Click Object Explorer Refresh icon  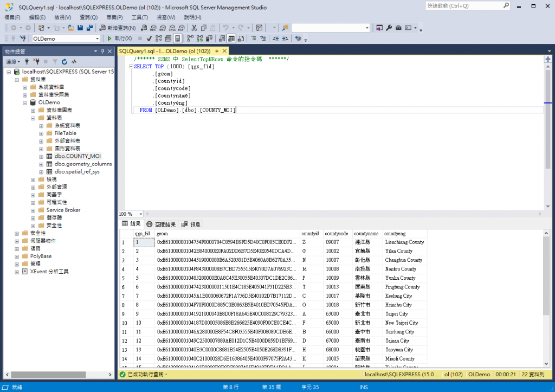point(64,62)
